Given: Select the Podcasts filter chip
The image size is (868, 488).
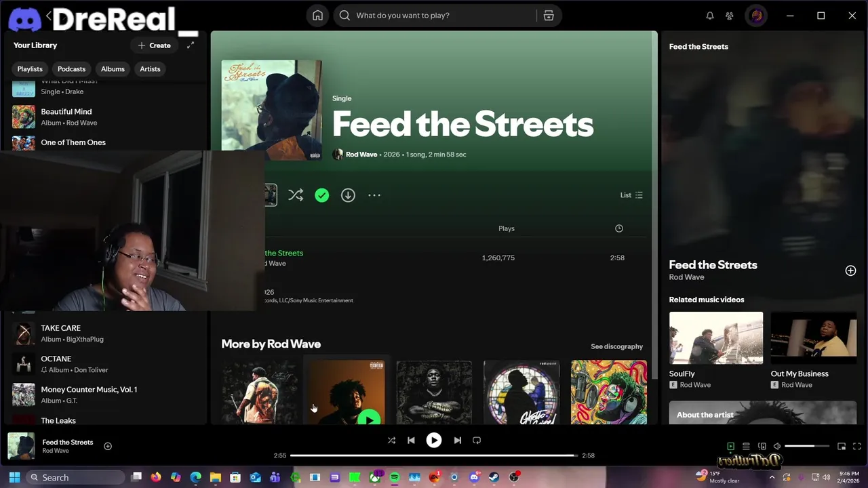Looking at the screenshot, I should (71, 69).
